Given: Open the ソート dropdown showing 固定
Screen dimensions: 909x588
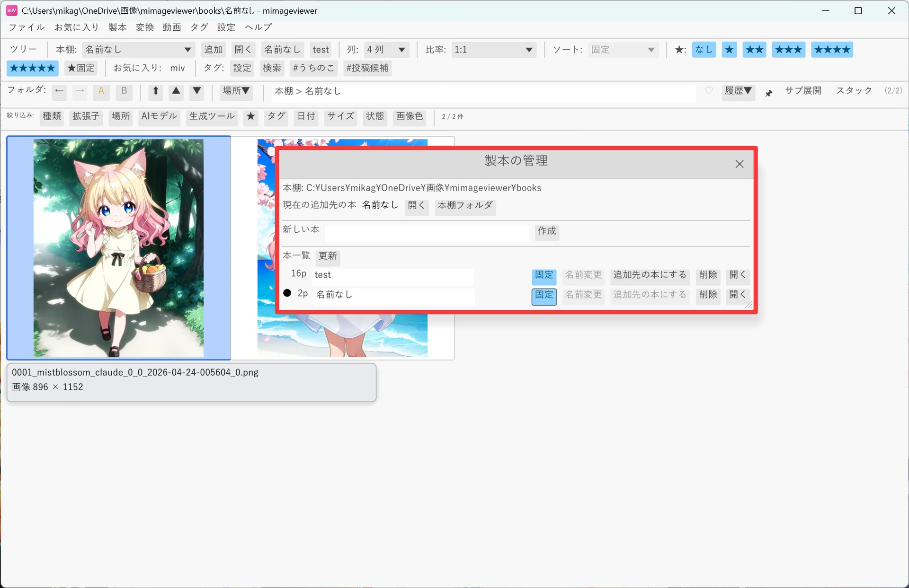Looking at the screenshot, I should tap(623, 50).
